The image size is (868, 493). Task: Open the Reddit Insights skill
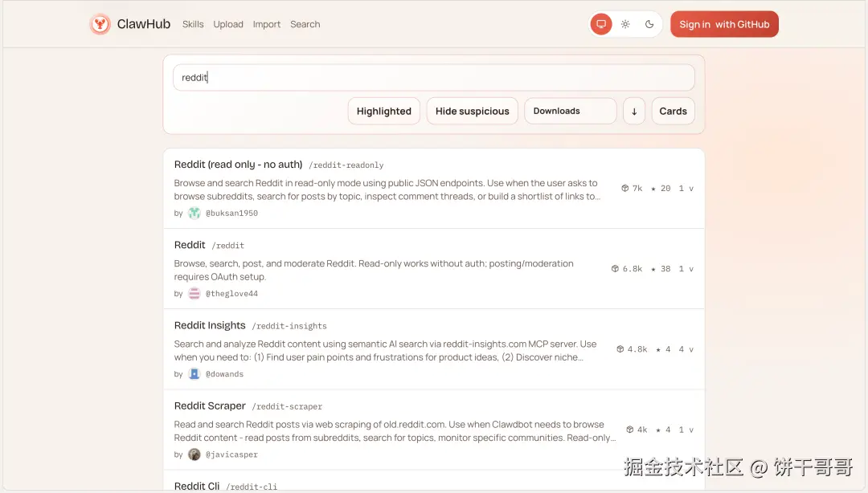210,325
